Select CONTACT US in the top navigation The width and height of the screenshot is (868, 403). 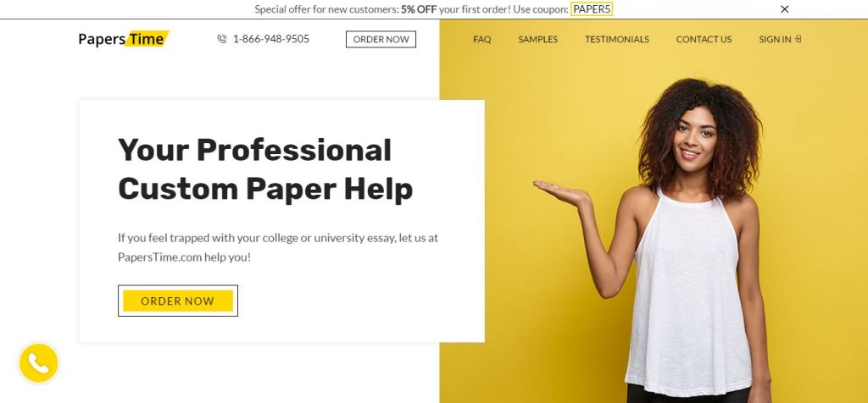(704, 39)
